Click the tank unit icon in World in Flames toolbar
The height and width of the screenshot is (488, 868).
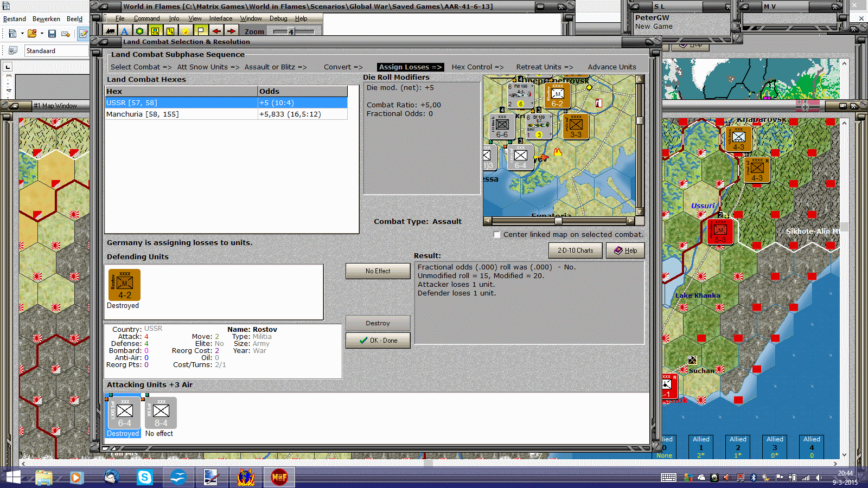tap(110, 31)
